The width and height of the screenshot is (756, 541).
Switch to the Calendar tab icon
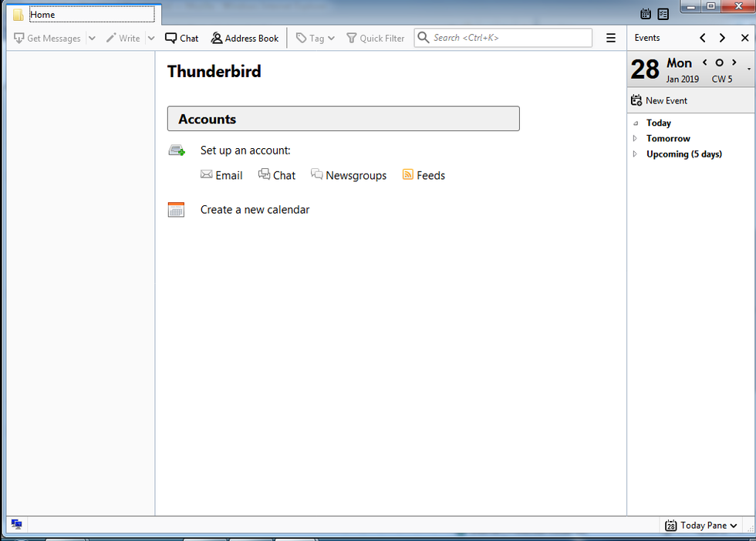point(646,14)
